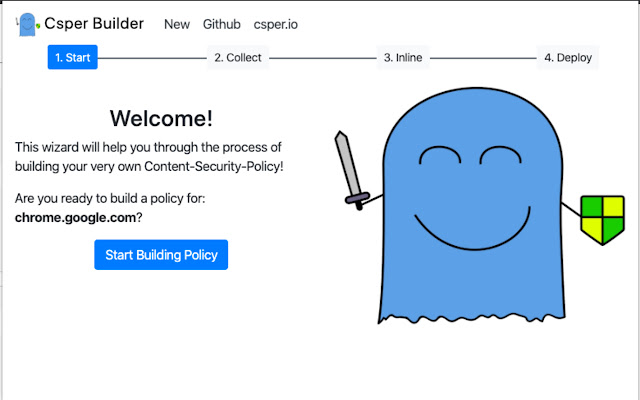Go to the 2. Collect step
Viewport: 640px width, 400px height.
click(238, 58)
